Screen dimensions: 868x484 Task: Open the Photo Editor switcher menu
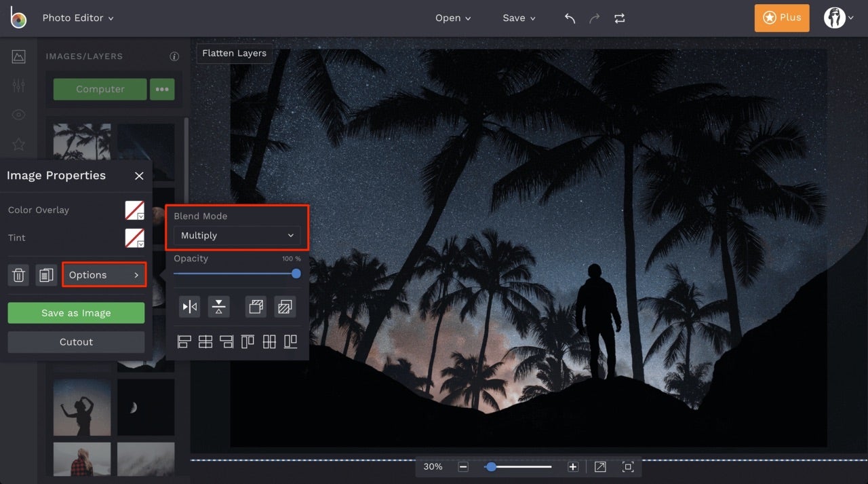(77, 18)
